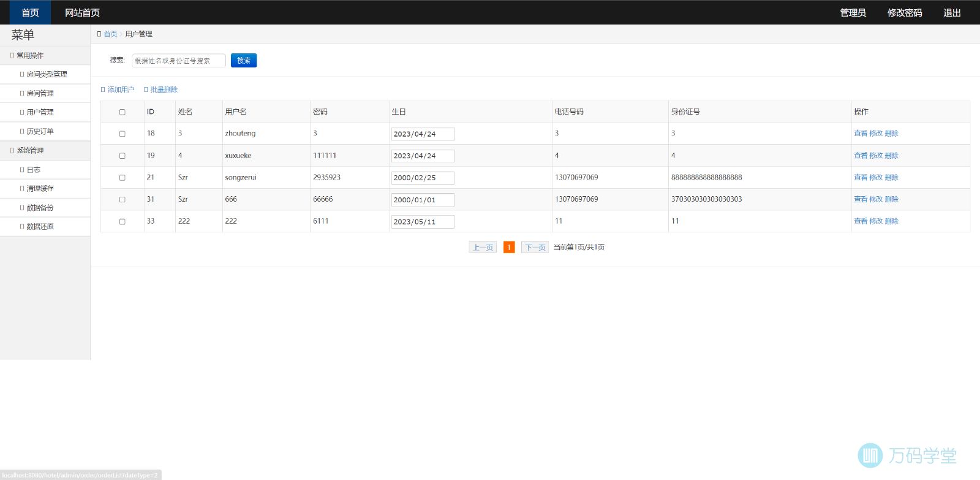980x480 pixels.
Task: Click 管理员 in the top bar
Action: point(853,12)
